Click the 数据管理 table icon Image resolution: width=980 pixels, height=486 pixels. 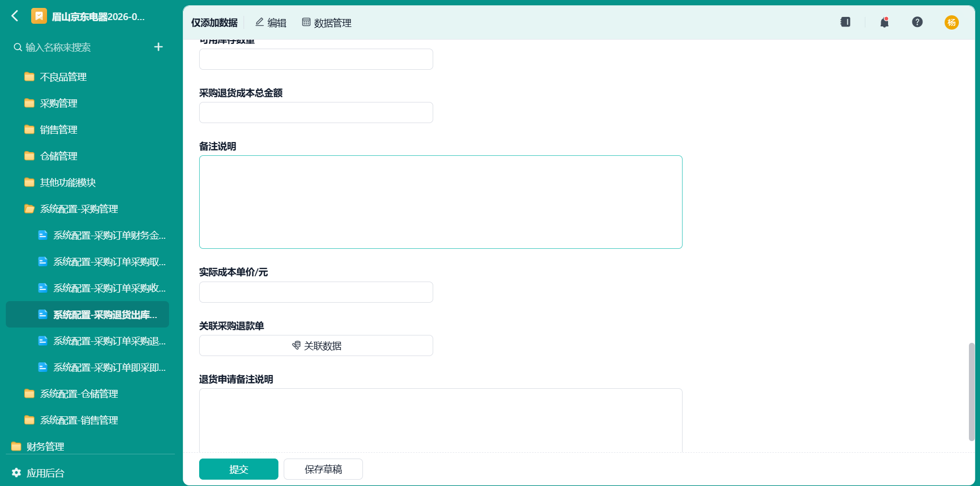tap(306, 22)
